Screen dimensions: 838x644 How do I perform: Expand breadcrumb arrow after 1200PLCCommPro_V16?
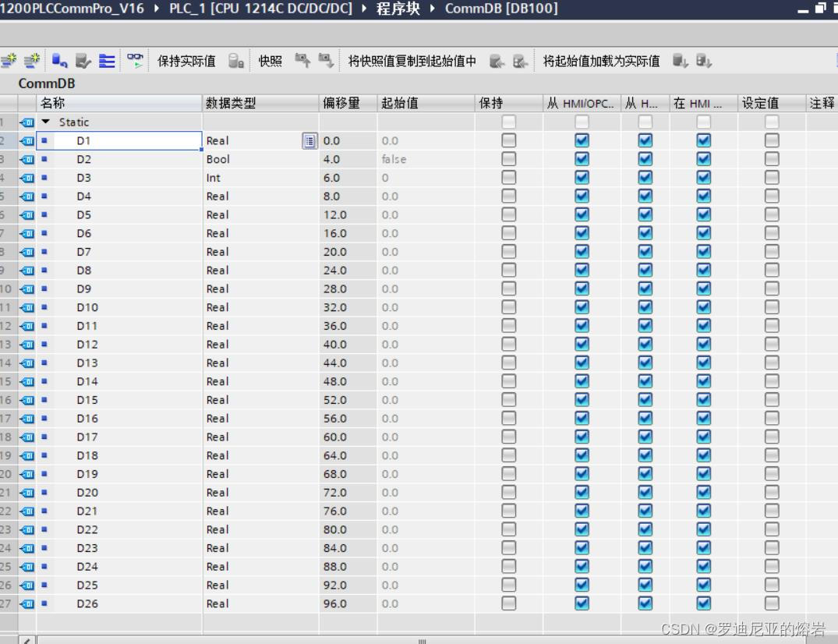click(156, 9)
